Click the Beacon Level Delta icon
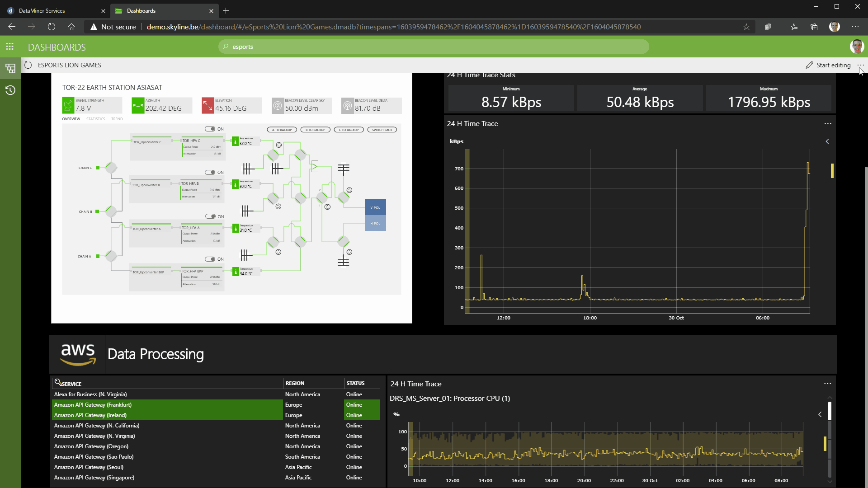Screen dimensions: 868x488 (x=347, y=106)
